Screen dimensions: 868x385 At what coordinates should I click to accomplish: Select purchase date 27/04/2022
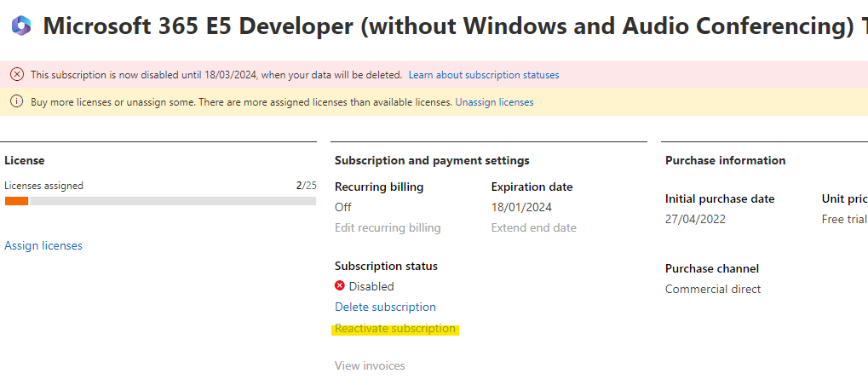695,219
